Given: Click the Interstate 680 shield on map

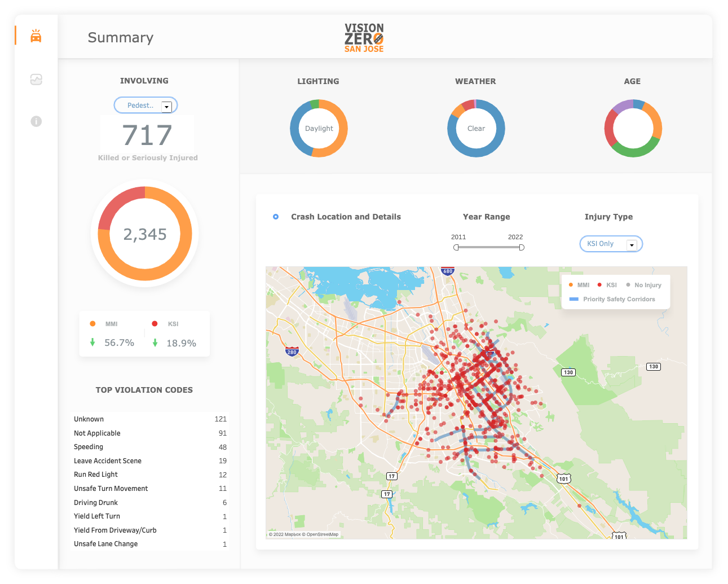Looking at the screenshot, I should (448, 271).
